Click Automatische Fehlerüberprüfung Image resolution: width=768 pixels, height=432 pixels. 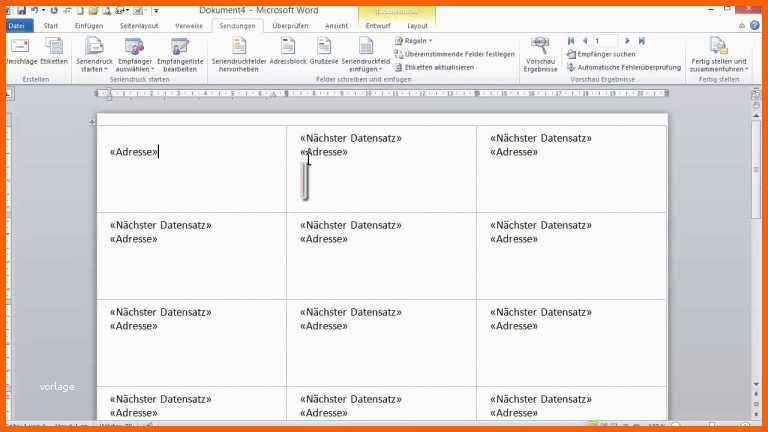624,67
